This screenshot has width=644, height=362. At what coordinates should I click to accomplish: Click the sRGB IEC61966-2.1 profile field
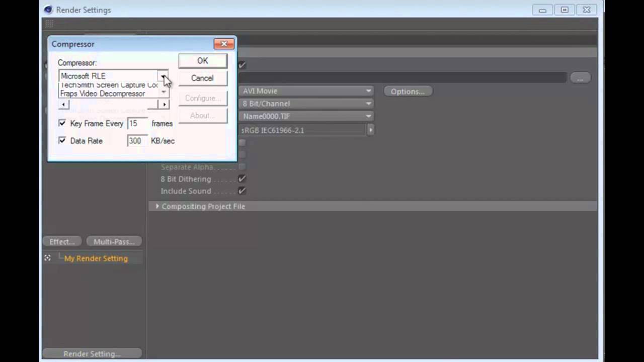pyautogui.click(x=303, y=130)
